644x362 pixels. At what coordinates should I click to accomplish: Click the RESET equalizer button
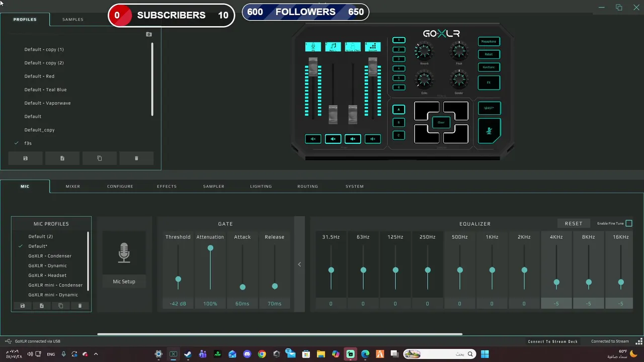pos(574,223)
